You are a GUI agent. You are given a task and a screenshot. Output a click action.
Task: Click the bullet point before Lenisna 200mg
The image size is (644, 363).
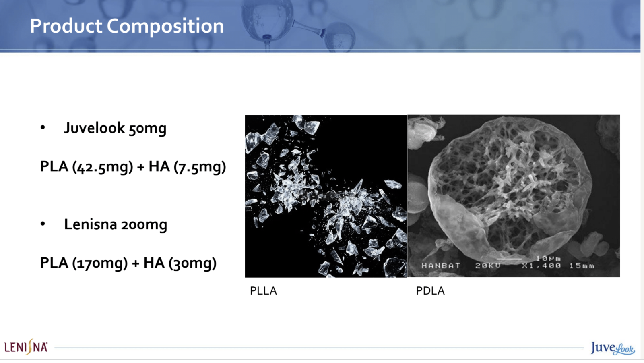point(43,224)
